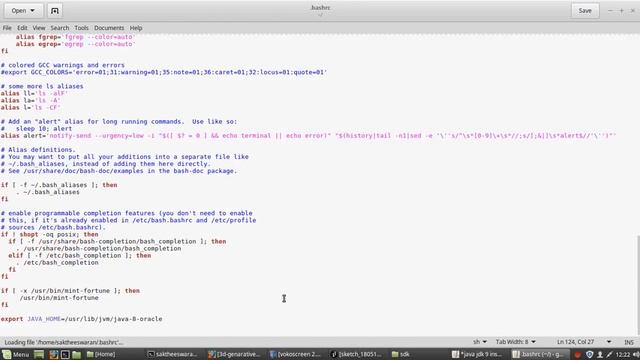
Task: Switch to java jdk 9 taskbar window
Action: pyautogui.click(x=478, y=354)
